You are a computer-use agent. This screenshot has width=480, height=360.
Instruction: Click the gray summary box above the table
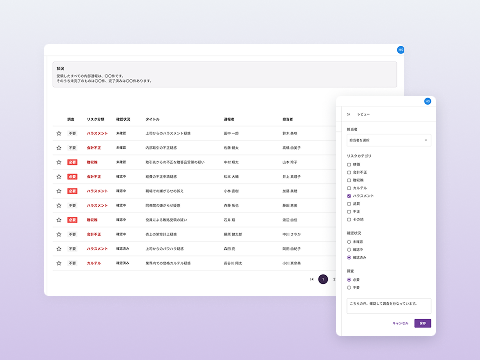tap(224, 74)
